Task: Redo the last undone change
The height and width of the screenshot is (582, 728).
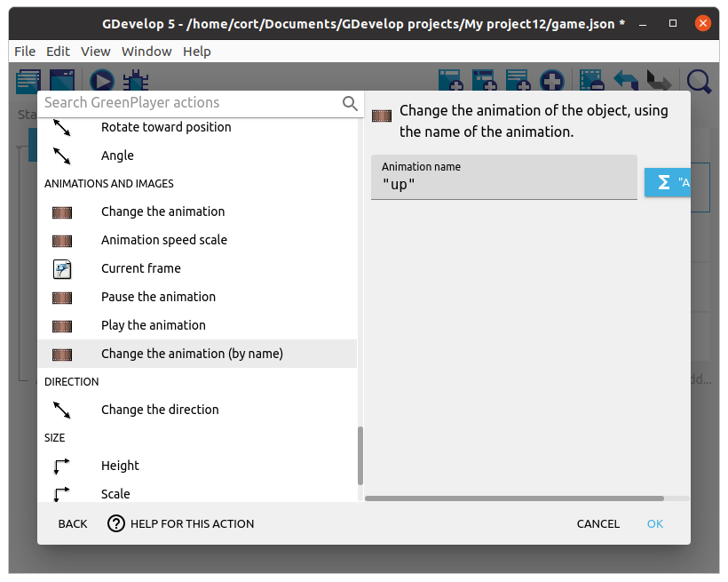Action: [x=659, y=80]
